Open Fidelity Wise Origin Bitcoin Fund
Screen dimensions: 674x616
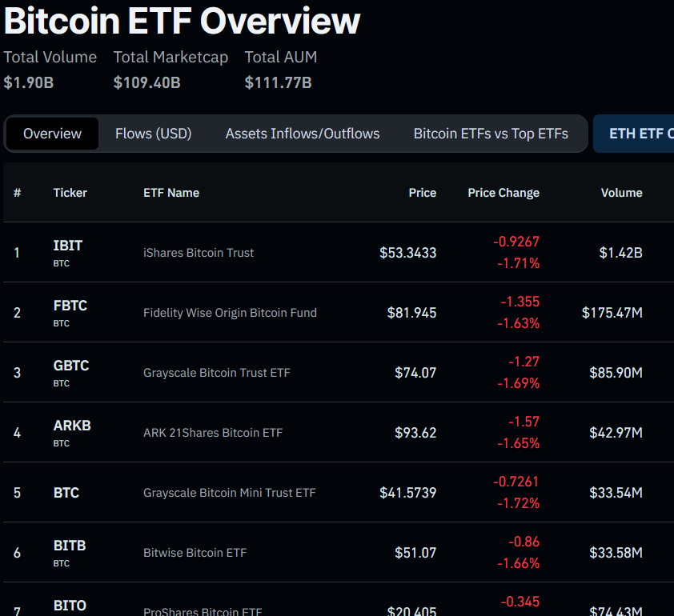tap(230, 313)
